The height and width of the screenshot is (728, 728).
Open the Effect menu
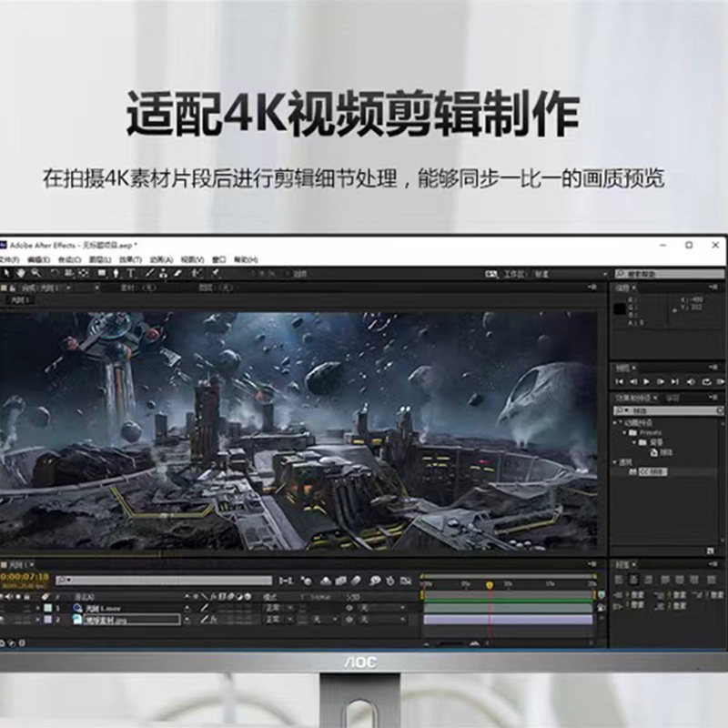[130, 259]
